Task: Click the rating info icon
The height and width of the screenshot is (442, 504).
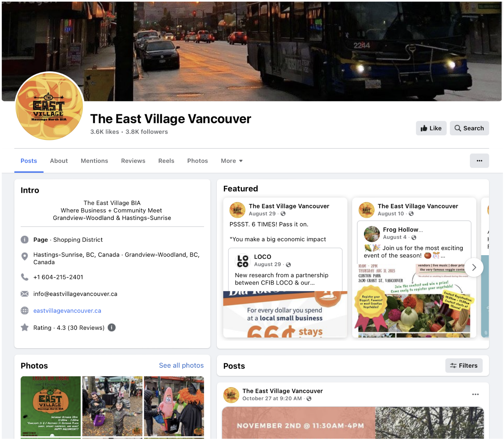Action: tap(112, 327)
